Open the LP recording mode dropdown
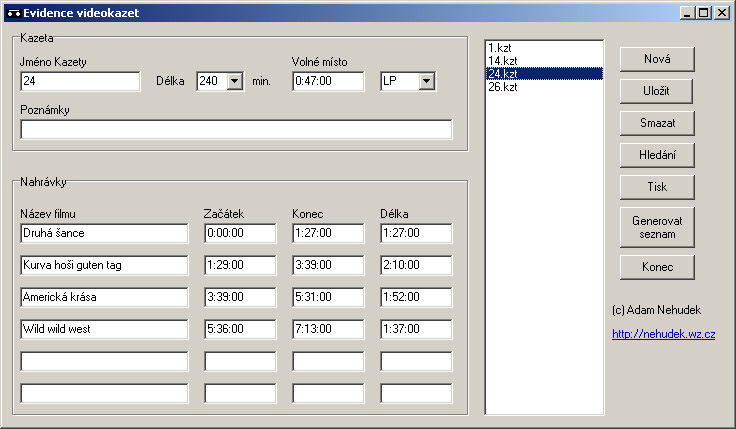Viewport: 736px width, 429px height. [x=426, y=81]
